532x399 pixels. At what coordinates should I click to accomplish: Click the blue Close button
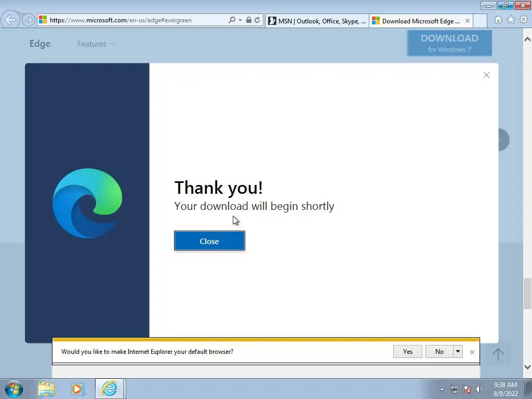pyautogui.click(x=209, y=241)
